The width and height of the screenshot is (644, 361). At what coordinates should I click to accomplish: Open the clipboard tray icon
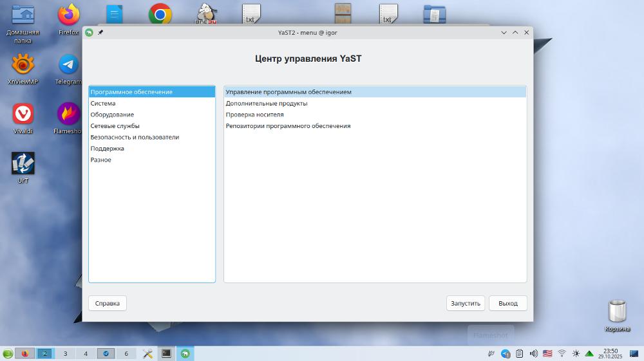click(x=520, y=354)
